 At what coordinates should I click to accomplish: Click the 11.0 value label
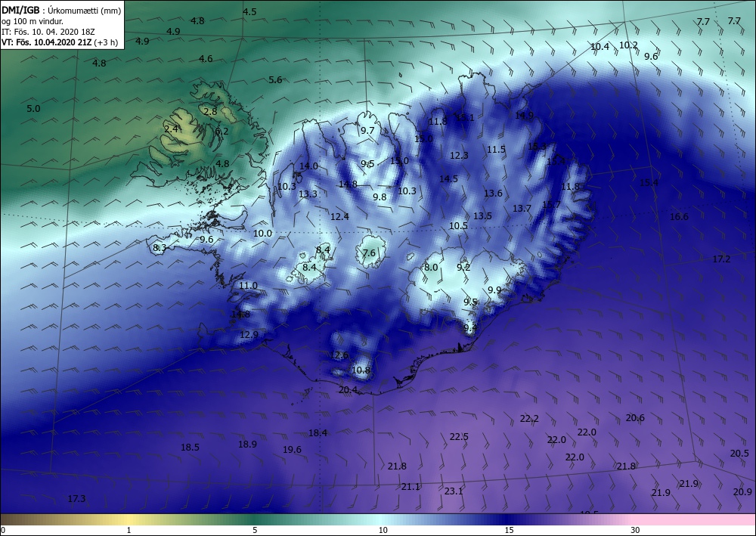tap(248, 286)
